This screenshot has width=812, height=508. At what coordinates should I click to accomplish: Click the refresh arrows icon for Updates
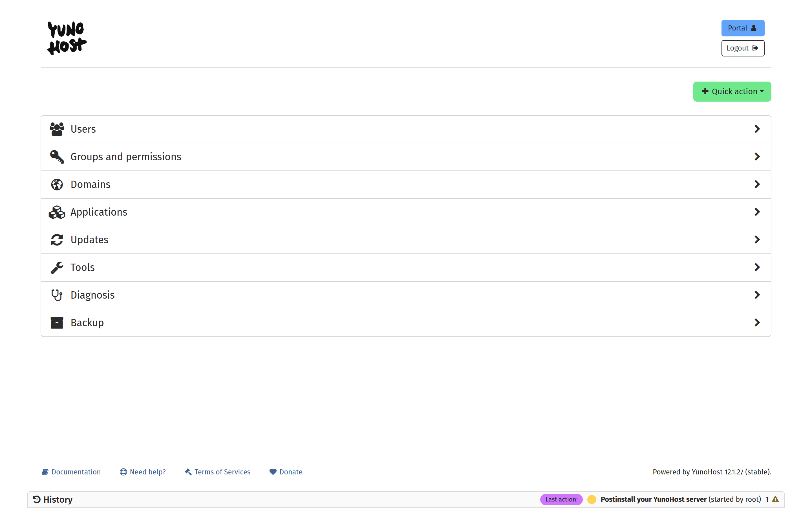click(57, 240)
